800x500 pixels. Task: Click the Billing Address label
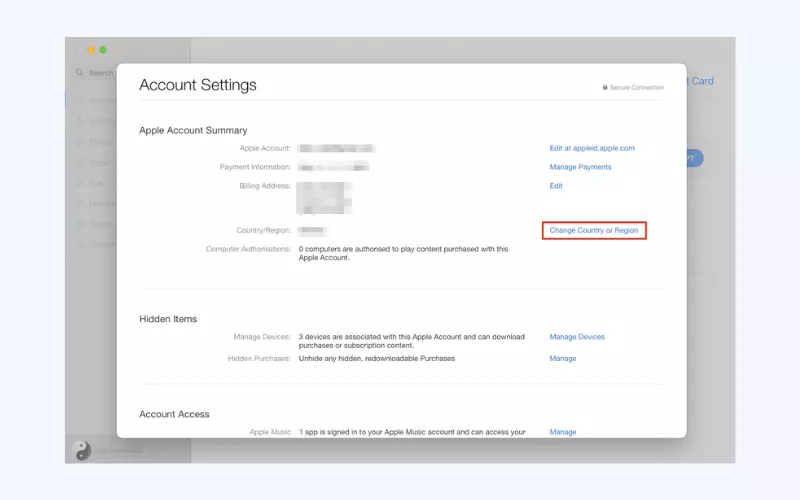(x=265, y=186)
